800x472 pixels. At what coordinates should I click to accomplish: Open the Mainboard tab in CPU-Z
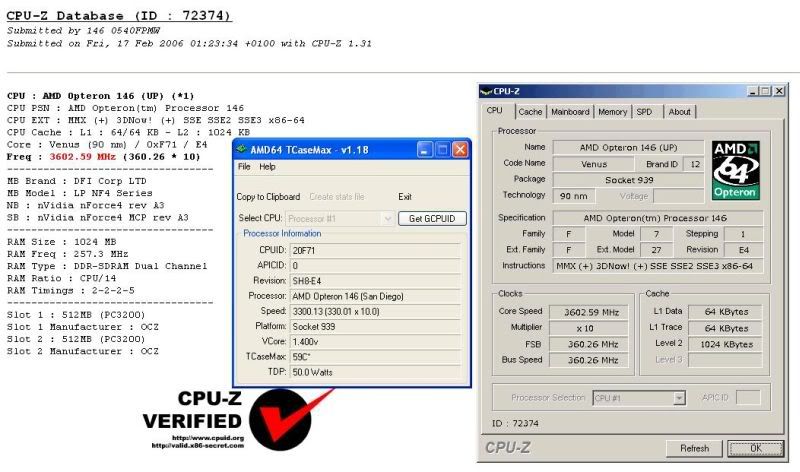coord(570,112)
